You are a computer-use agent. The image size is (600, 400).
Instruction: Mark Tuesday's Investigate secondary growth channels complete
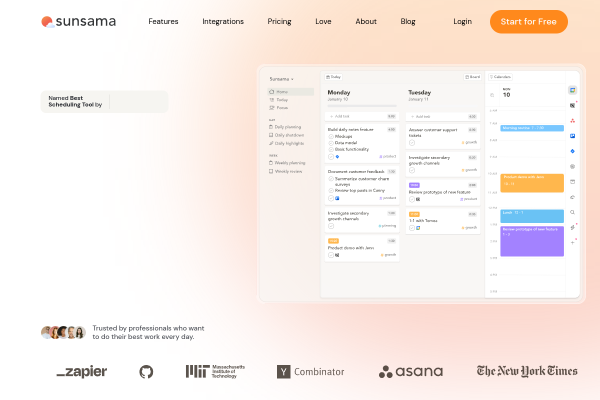tap(412, 170)
